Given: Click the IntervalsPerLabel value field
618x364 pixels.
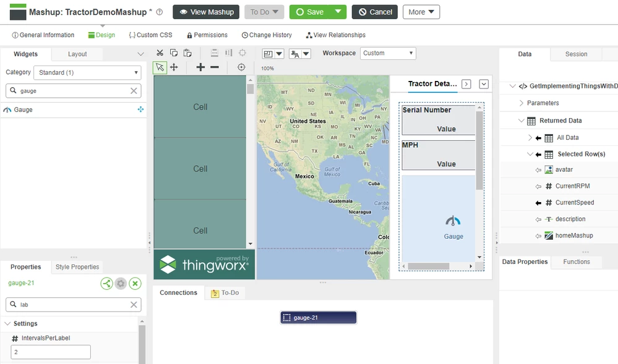Looking at the screenshot, I should point(51,352).
